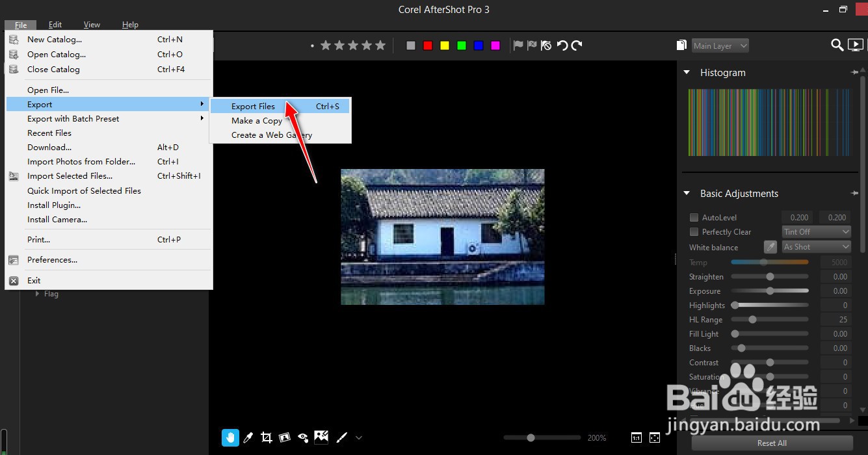Select the brush tool in bottom toolbar
868x455 pixels.
[x=342, y=437]
